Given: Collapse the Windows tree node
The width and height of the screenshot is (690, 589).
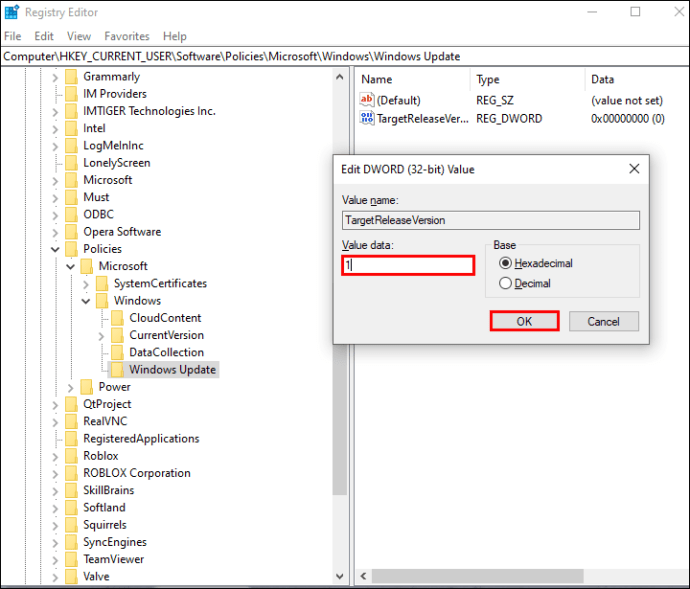Looking at the screenshot, I should [86, 301].
